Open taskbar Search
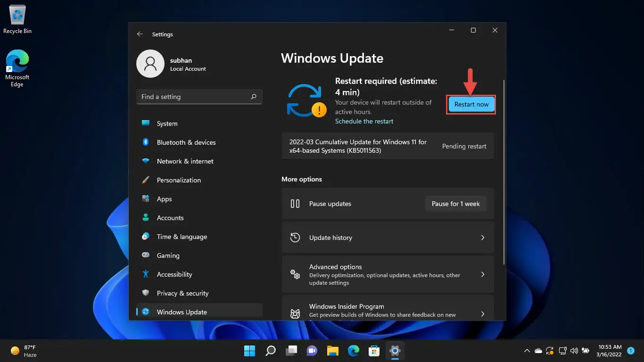This screenshot has width=644, height=362. click(271, 351)
